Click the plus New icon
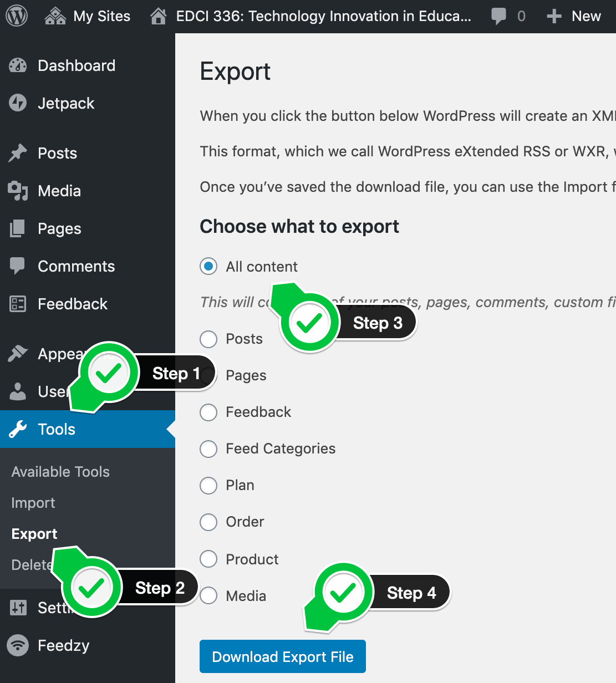616x683 pixels. [554, 16]
